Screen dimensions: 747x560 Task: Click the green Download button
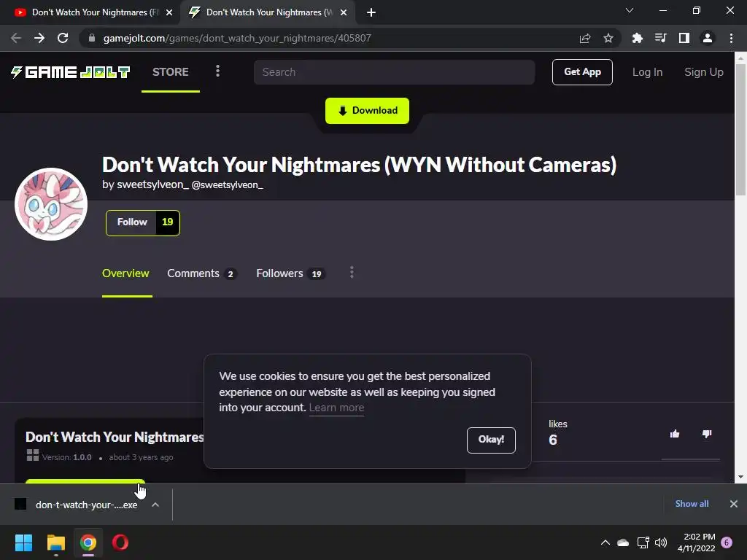click(367, 111)
